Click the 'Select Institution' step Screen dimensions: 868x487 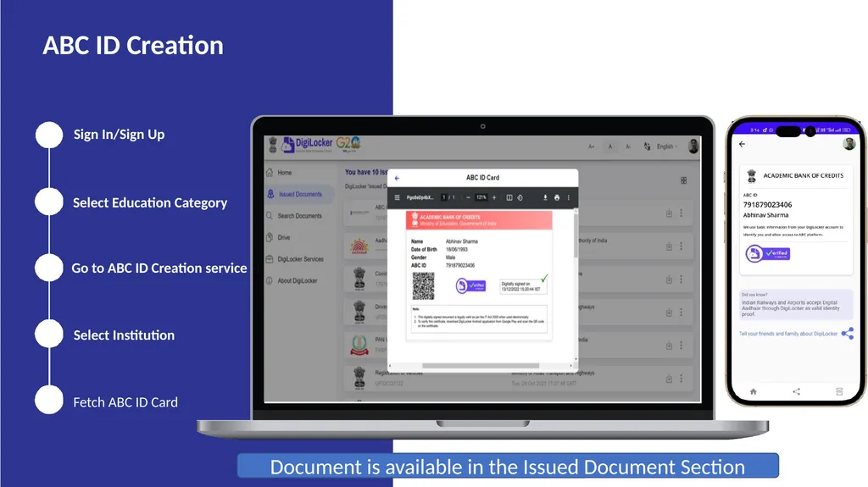point(124,335)
